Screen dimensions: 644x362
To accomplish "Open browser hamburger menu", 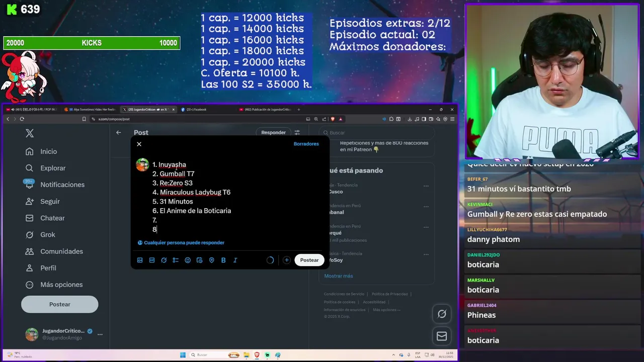I will [x=452, y=119].
